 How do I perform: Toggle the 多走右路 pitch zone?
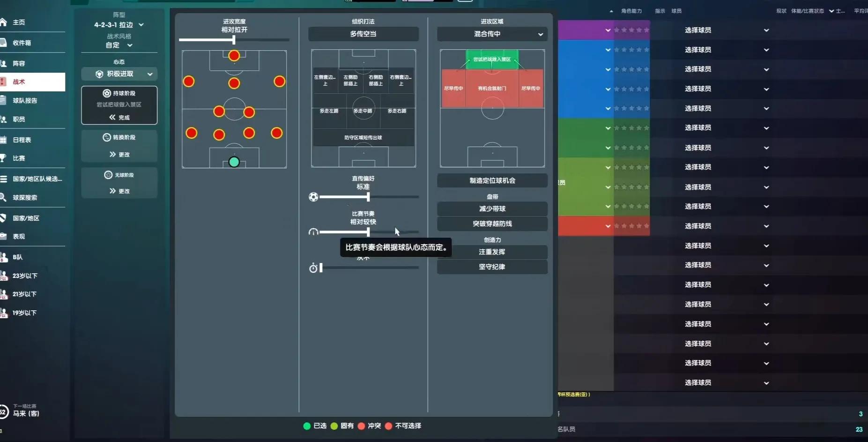[x=397, y=111]
